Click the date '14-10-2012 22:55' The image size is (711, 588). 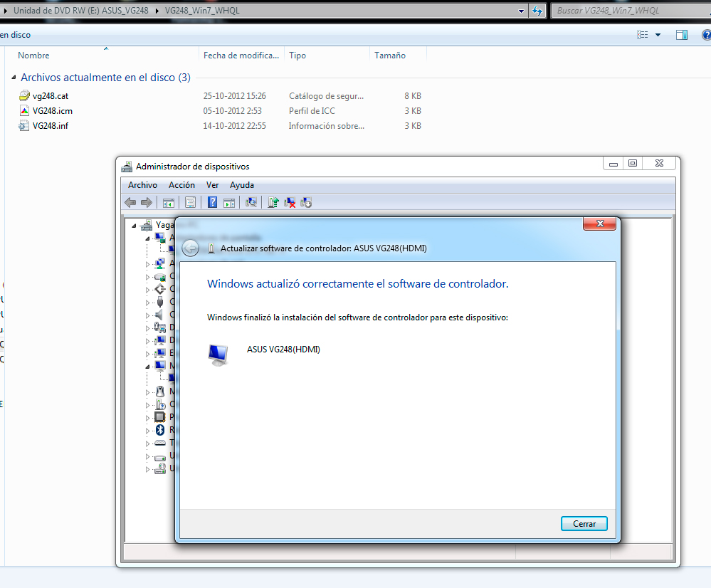234,126
